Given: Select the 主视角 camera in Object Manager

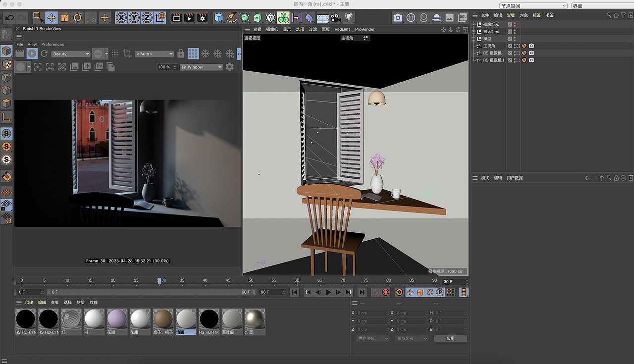Looking at the screenshot, I should pos(489,46).
